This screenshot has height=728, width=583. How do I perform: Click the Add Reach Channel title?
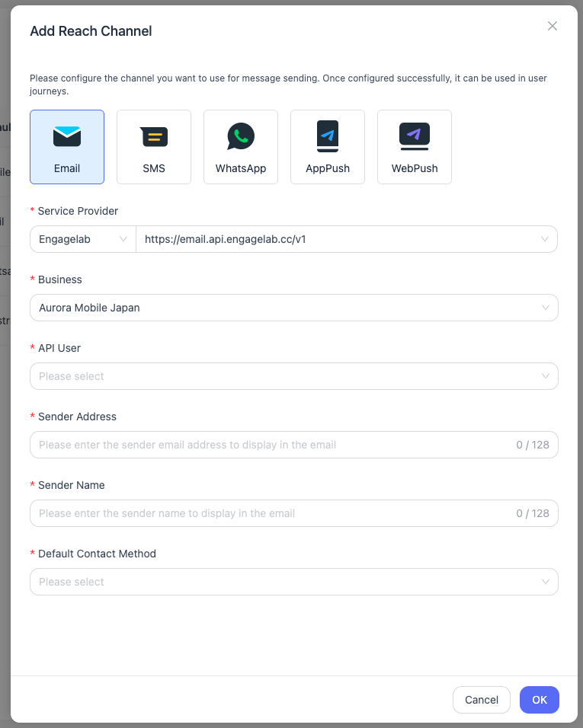[x=91, y=31]
